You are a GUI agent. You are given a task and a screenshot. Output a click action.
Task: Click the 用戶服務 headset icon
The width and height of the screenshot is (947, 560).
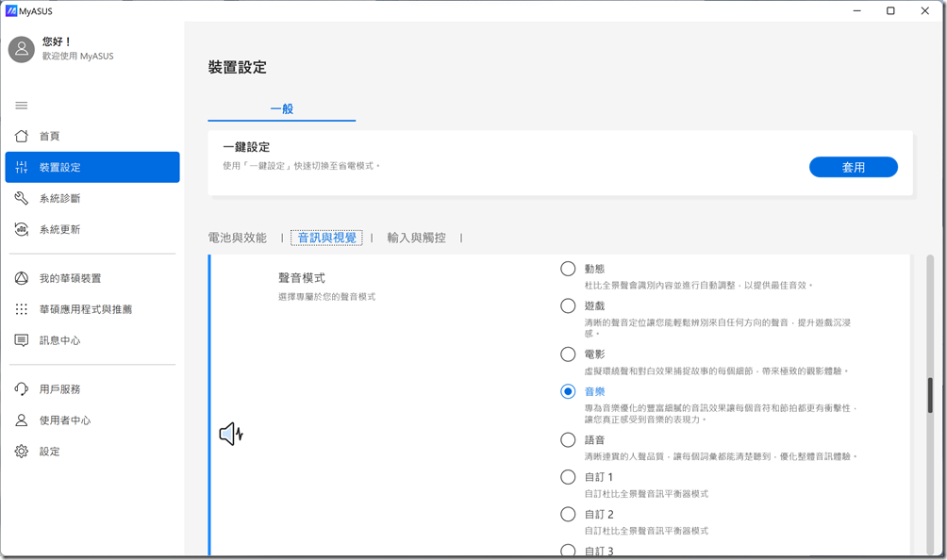point(22,389)
